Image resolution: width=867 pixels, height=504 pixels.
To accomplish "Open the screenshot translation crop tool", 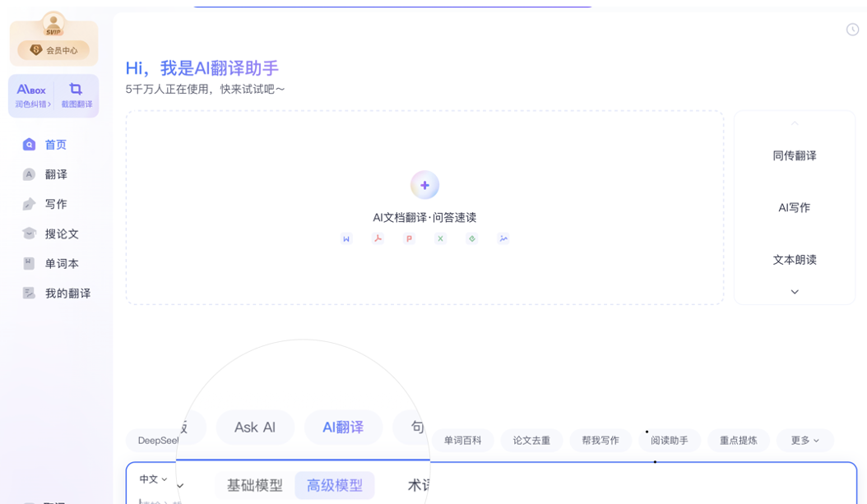I will pyautogui.click(x=76, y=95).
